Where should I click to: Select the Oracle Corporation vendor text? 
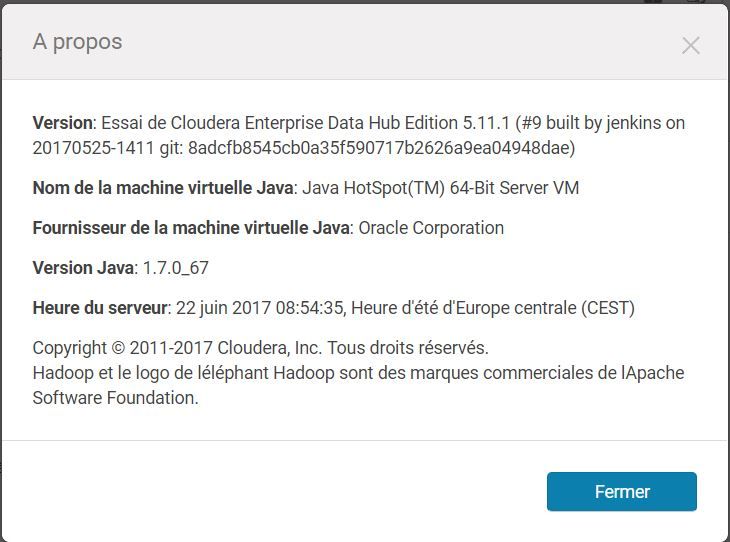(431, 228)
